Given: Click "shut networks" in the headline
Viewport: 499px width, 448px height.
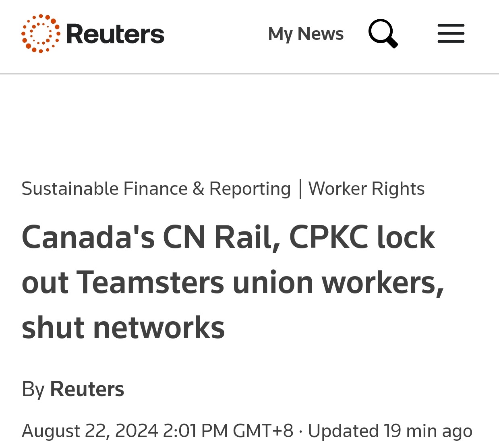Looking at the screenshot, I should pos(123,328).
